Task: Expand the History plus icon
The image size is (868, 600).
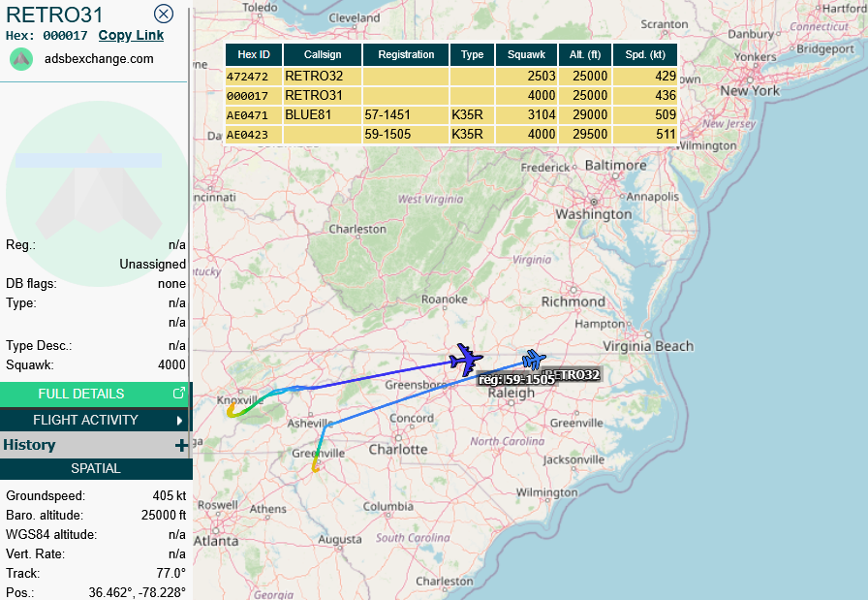Action: pos(181,445)
